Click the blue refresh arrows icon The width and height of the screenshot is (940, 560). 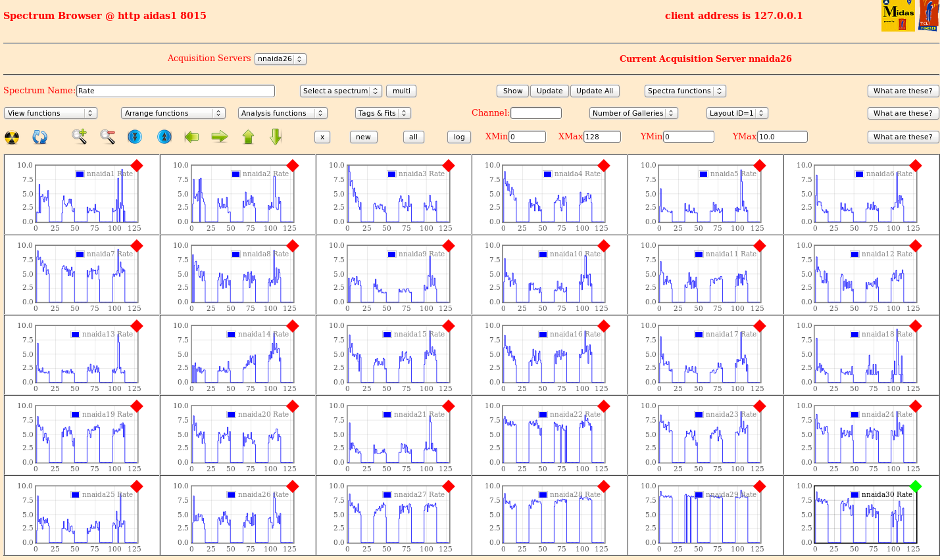tap(40, 137)
